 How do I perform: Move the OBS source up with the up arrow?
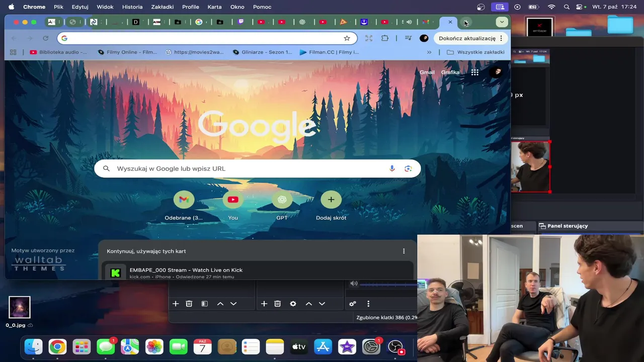coord(309,304)
